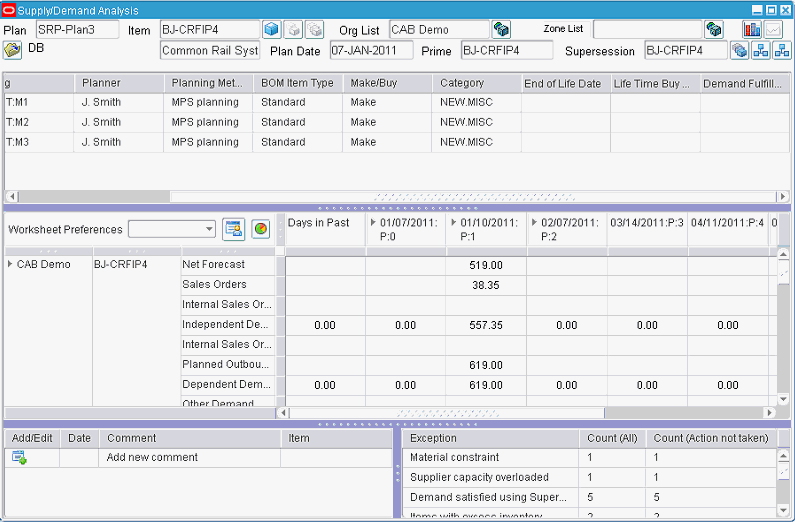Click the last network diagram icon in header
Viewport: 795px width, 522px height.
[x=782, y=50]
